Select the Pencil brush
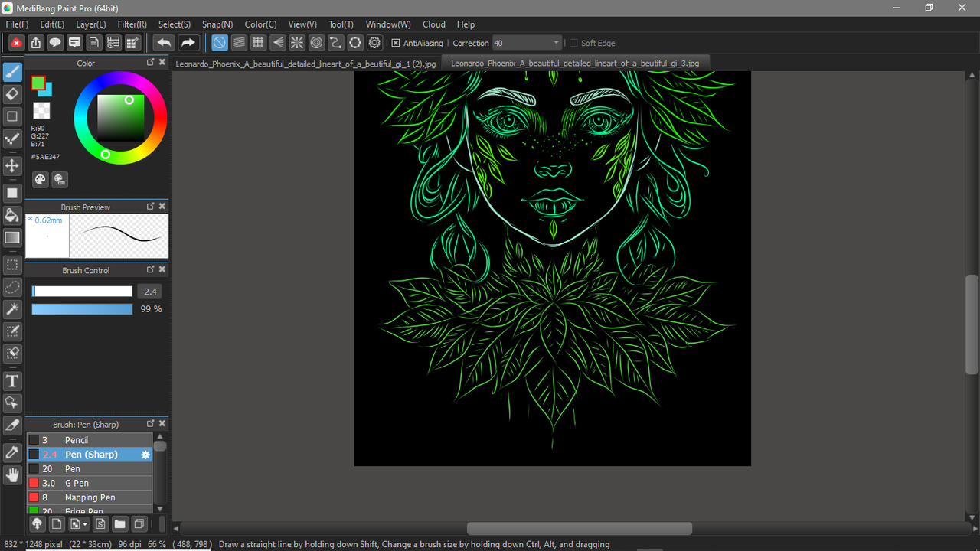Image resolution: width=980 pixels, height=551 pixels. coord(90,440)
